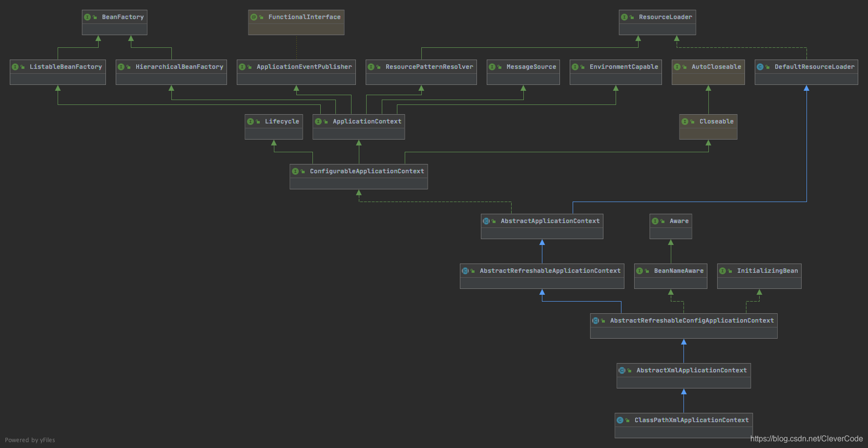Image resolution: width=868 pixels, height=448 pixels.
Task: Select the AutoCloseable node label
Action: tap(716, 67)
